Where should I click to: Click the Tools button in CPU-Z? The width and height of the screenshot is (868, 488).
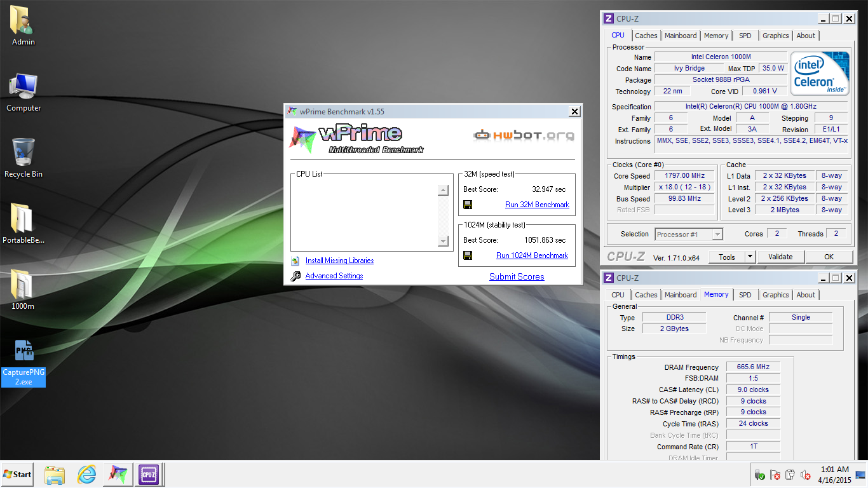coord(727,257)
